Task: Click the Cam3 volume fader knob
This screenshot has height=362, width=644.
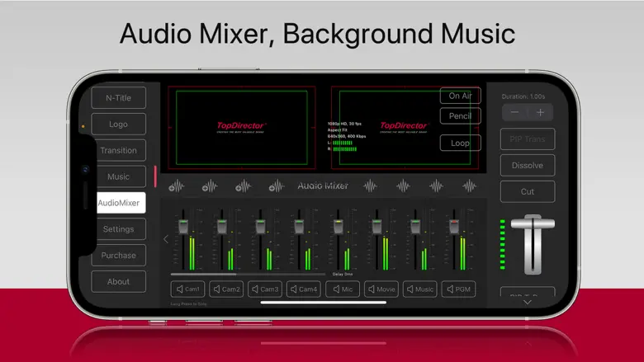Action: pos(260,227)
